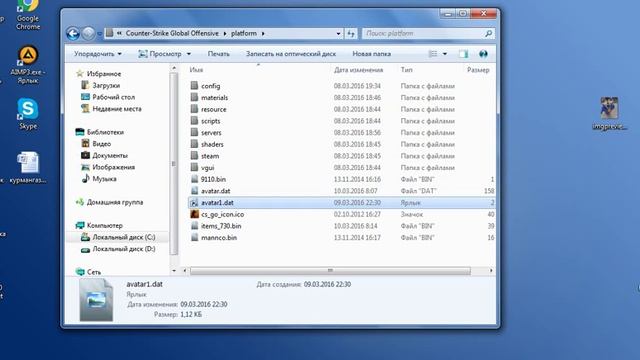Click the Просмотр toolbar button
Viewport: 640px width, 360px height.
[160, 54]
